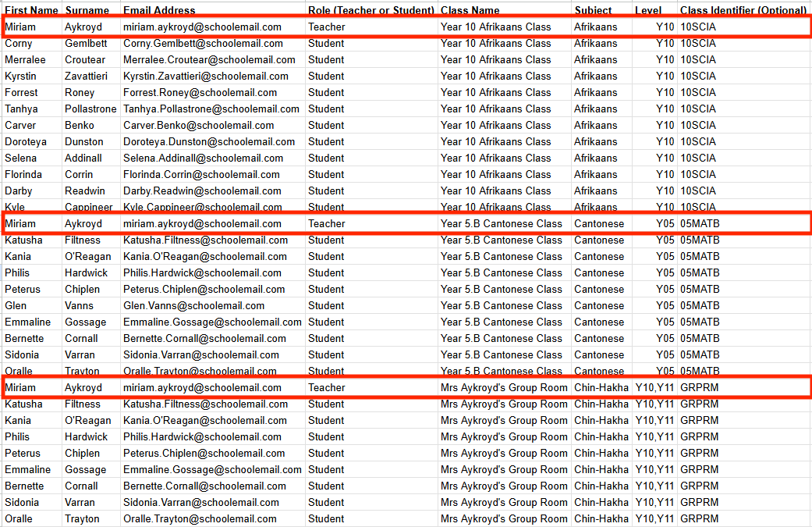Click Year 10 Afrikaans Class cell for Miriam

(x=505, y=27)
